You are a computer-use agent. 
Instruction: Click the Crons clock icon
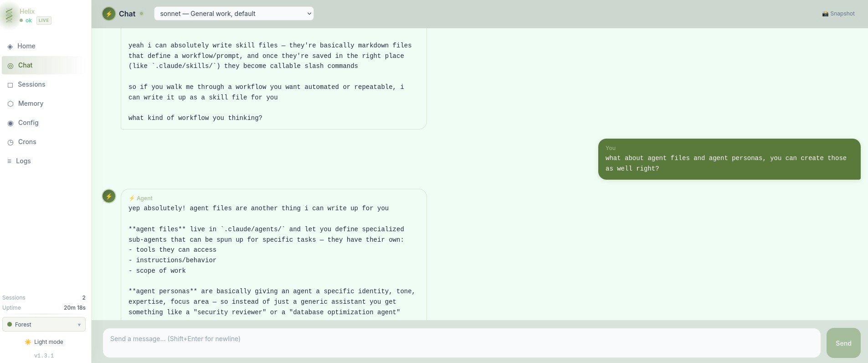tap(10, 142)
